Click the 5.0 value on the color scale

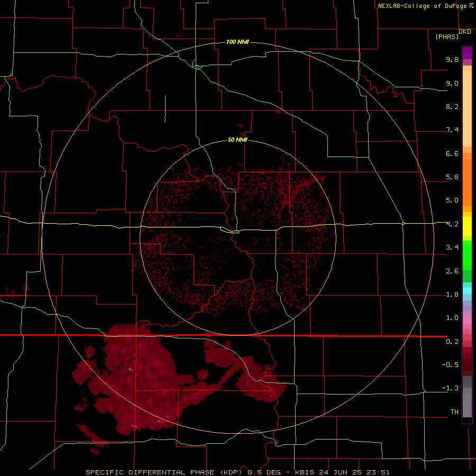click(452, 200)
